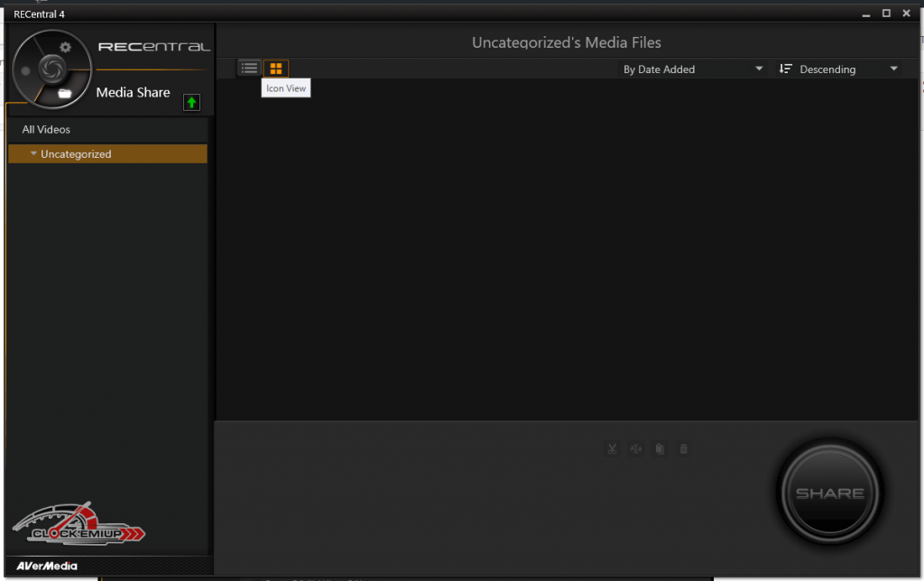Viewport: 924px width, 581px height.
Task: Switch to list view
Action: coord(249,68)
